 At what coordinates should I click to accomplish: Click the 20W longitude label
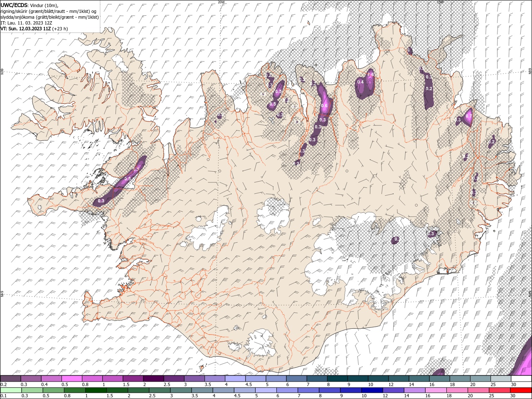(221, 2)
